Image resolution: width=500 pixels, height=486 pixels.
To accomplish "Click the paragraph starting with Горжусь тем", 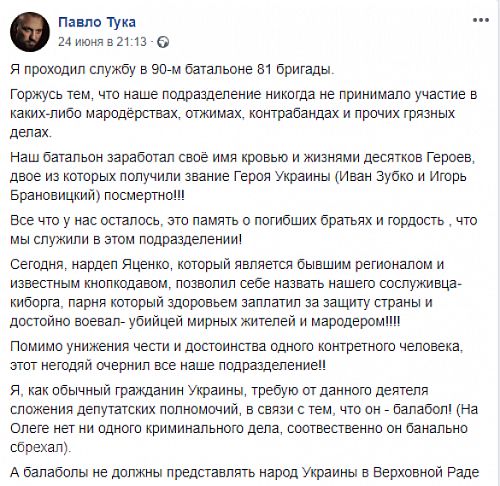I will [x=244, y=113].
